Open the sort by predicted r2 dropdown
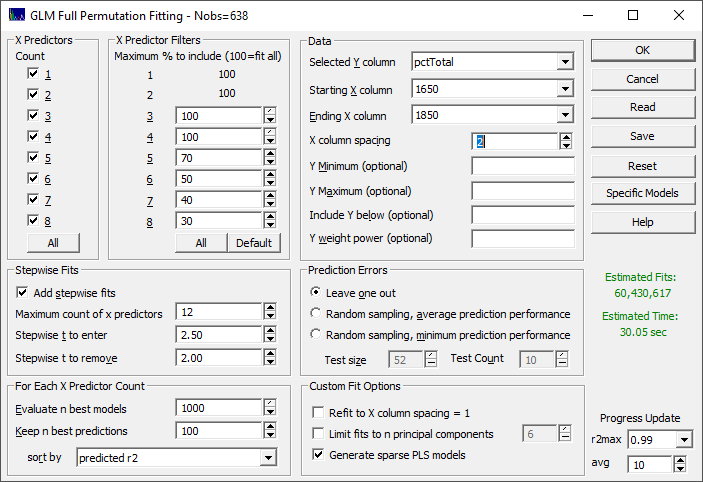 point(268,458)
